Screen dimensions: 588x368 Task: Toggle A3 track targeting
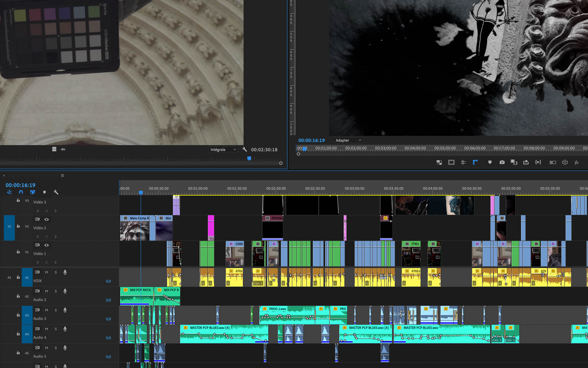click(x=27, y=315)
